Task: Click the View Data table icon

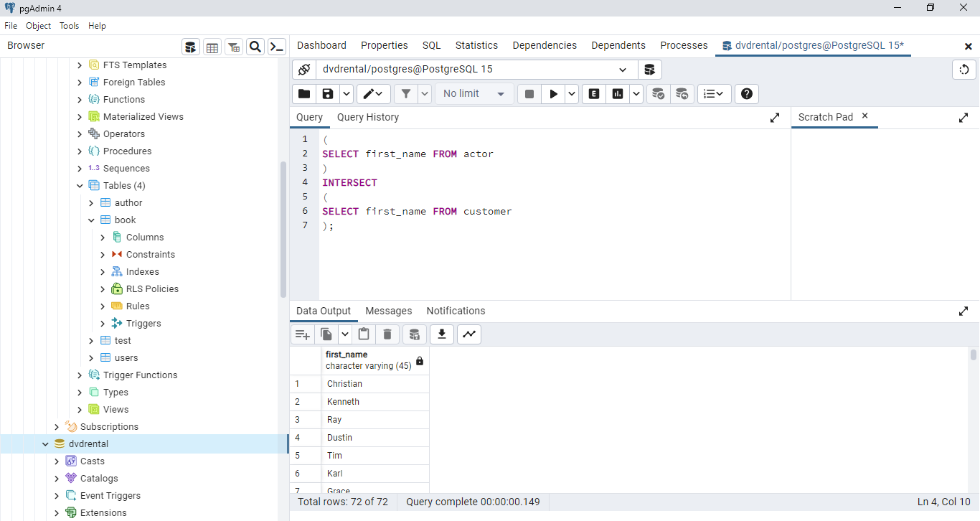Action: (x=212, y=47)
